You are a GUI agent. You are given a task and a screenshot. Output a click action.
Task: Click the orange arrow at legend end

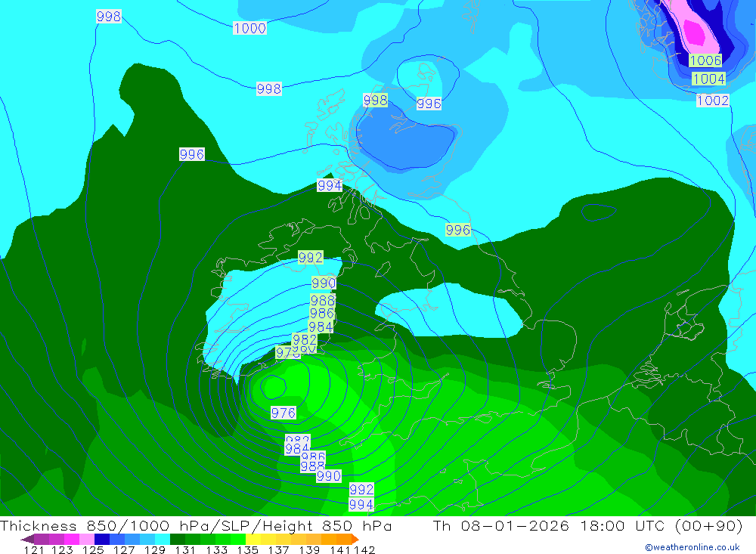point(355,539)
